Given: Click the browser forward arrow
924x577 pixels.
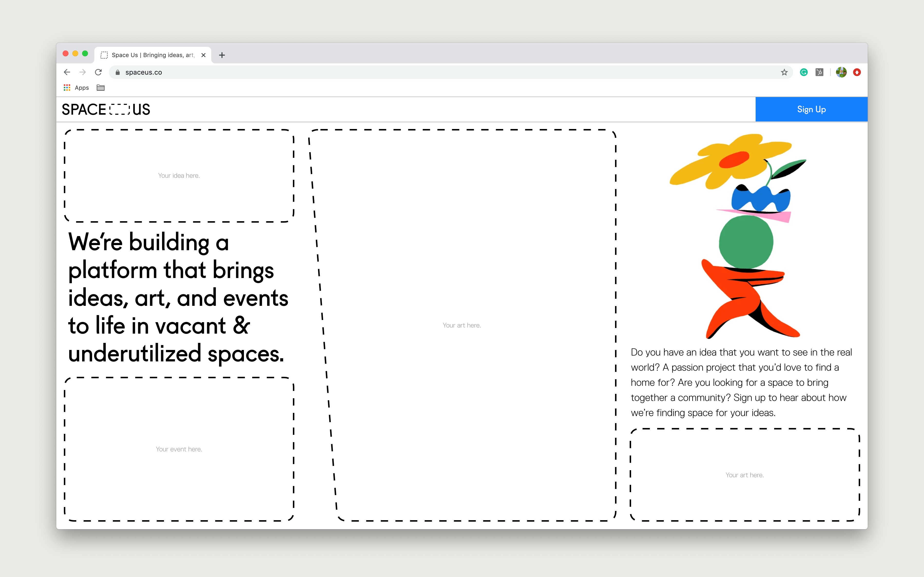Looking at the screenshot, I should pos(83,72).
